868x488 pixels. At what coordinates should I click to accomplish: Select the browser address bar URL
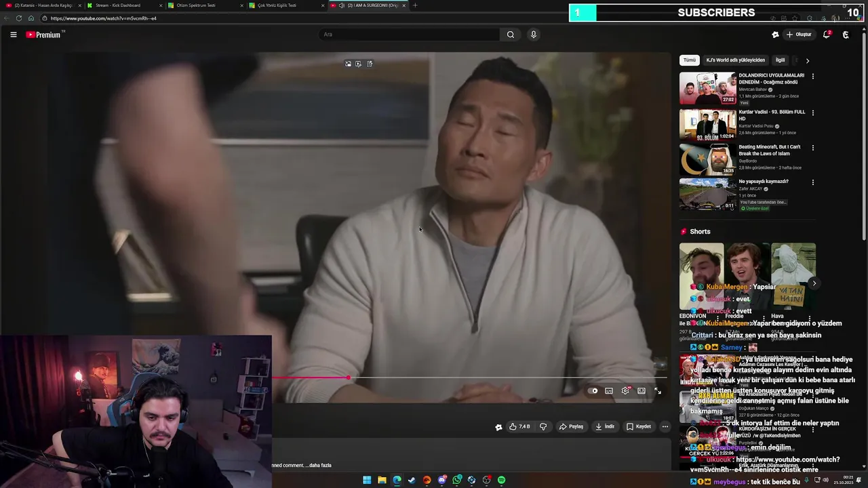point(103,18)
